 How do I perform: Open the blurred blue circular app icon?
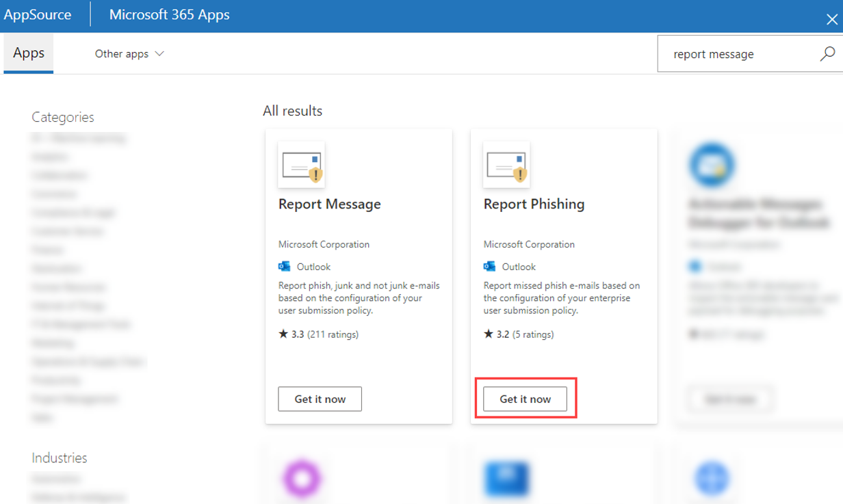coord(712,165)
